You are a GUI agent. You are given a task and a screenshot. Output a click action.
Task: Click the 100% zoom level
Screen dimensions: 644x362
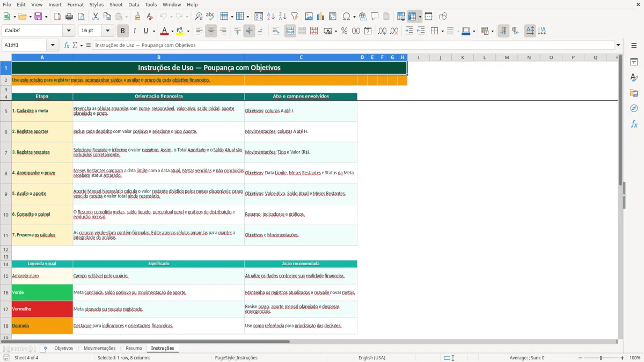(x=635, y=358)
